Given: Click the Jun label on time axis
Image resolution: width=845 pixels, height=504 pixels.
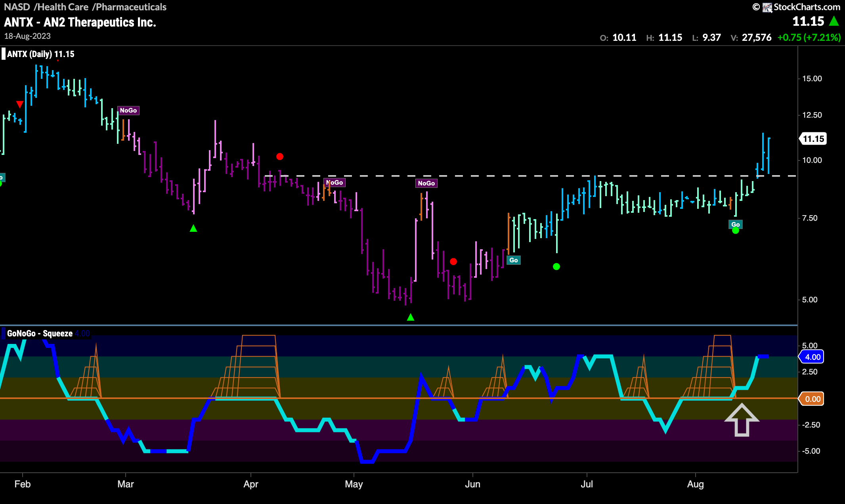Looking at the screenshot, I should point(472,484).
